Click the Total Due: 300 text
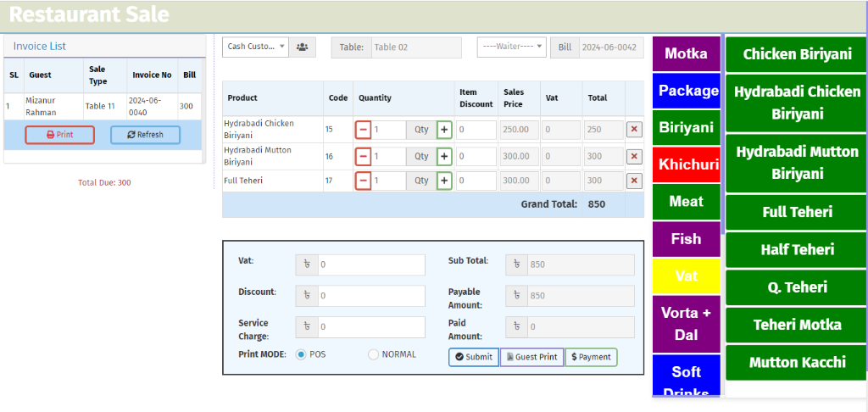Image resolution: width=868 pixels, height=412 pixels. pyautogui.click(x=104, y=183)
